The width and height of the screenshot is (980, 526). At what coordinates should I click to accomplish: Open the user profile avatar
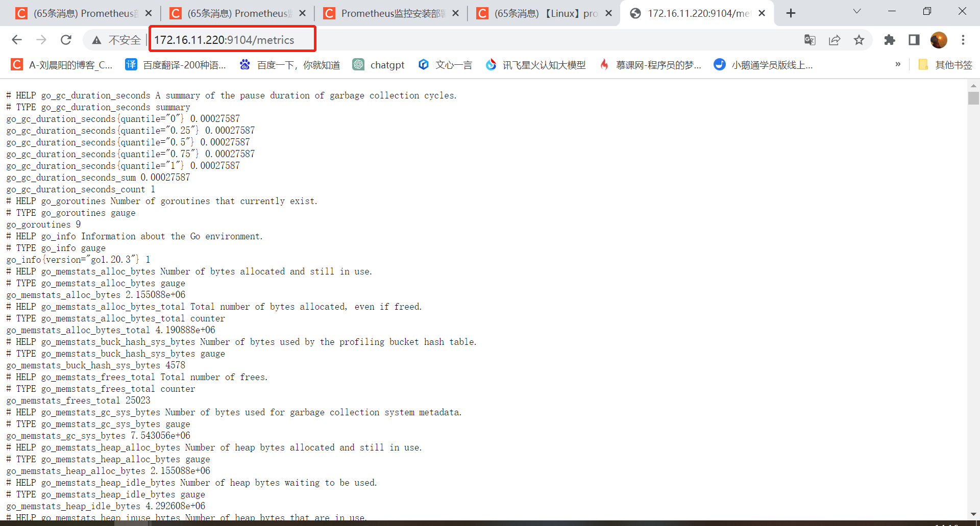point(939,40)
